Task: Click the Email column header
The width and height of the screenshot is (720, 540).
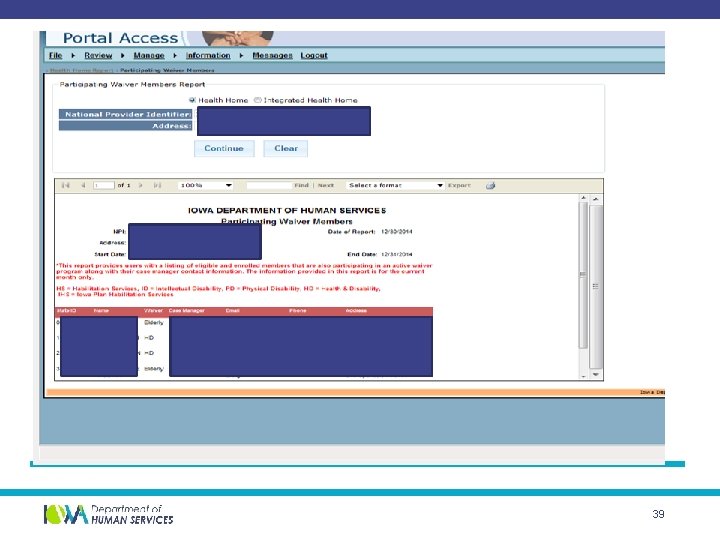Action: click(232, 311)
